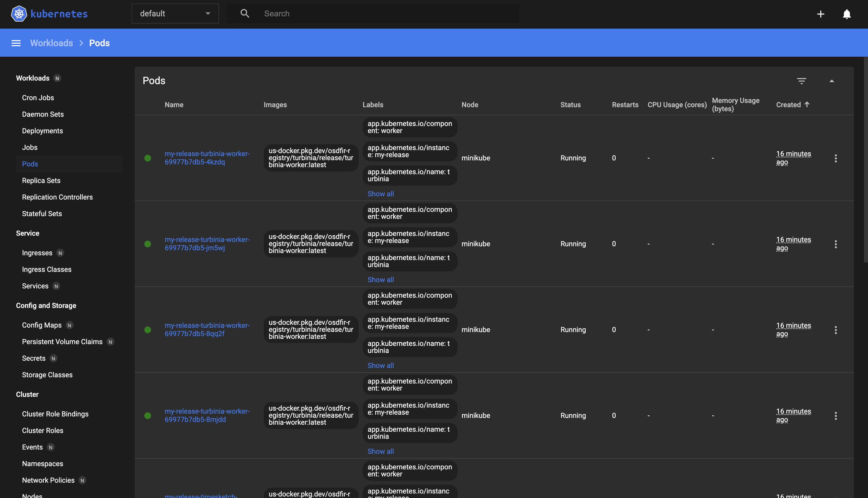
Task: Open pod my-release-turbinia-worker-69977b7db5-4kzdq
Action: [x=207, y=158]
